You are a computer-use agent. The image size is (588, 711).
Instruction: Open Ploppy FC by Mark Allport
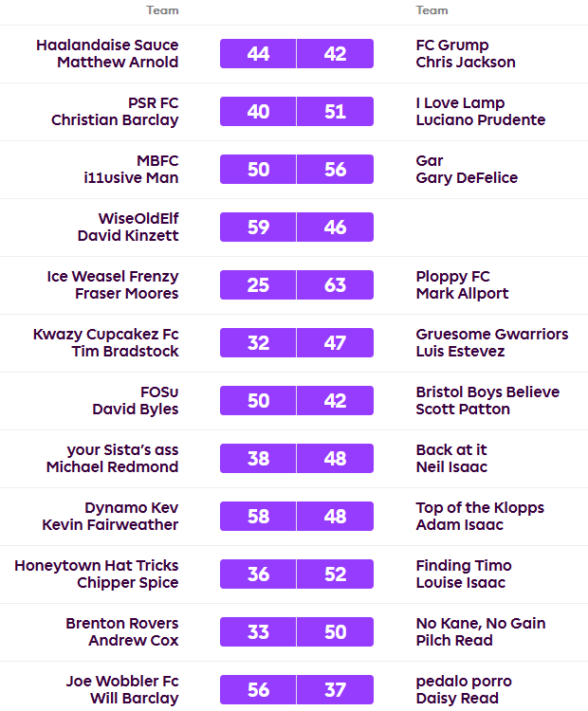[x=452, y=276]
